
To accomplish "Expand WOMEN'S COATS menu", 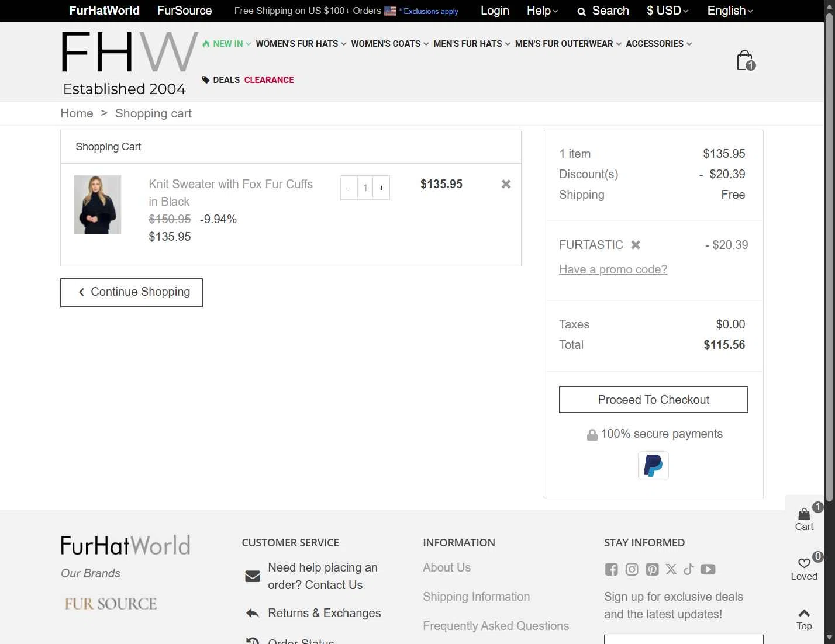I will (390, 44).
